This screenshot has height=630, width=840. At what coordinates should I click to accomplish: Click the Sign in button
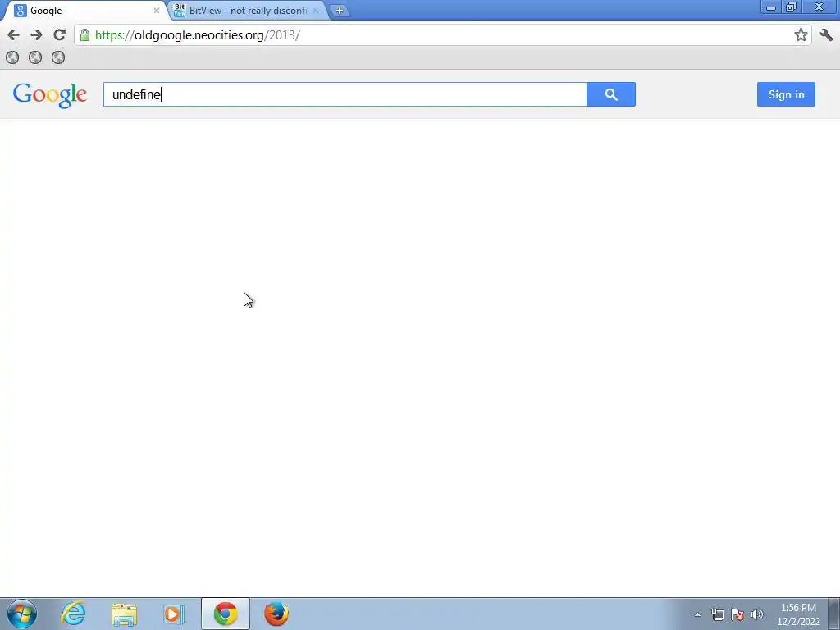pos(786,94)
